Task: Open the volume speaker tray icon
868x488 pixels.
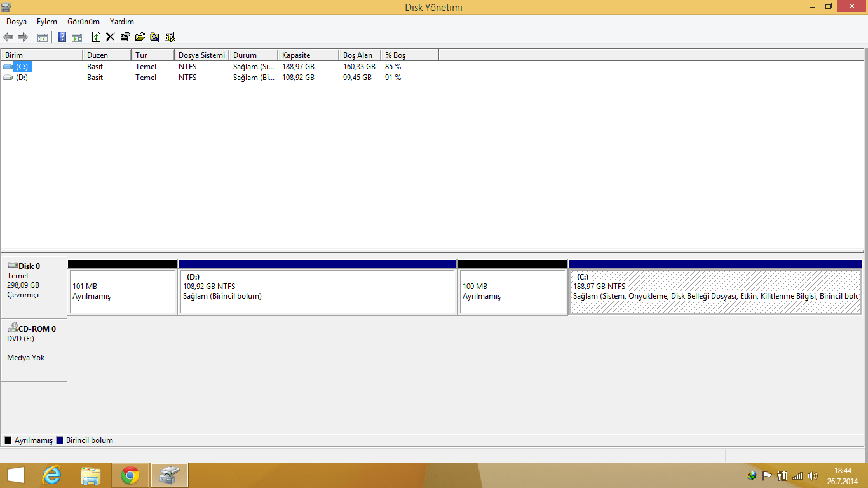Action: [x=812, y=475]
